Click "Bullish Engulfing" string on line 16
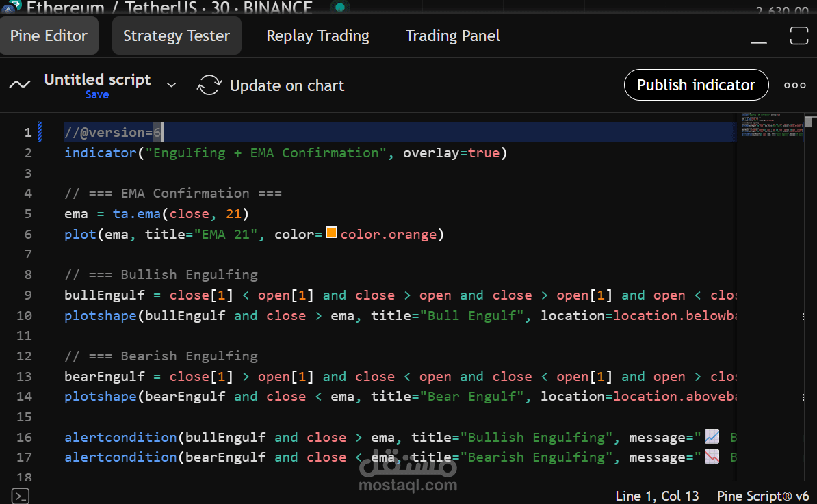 click(x=536, y=438)
